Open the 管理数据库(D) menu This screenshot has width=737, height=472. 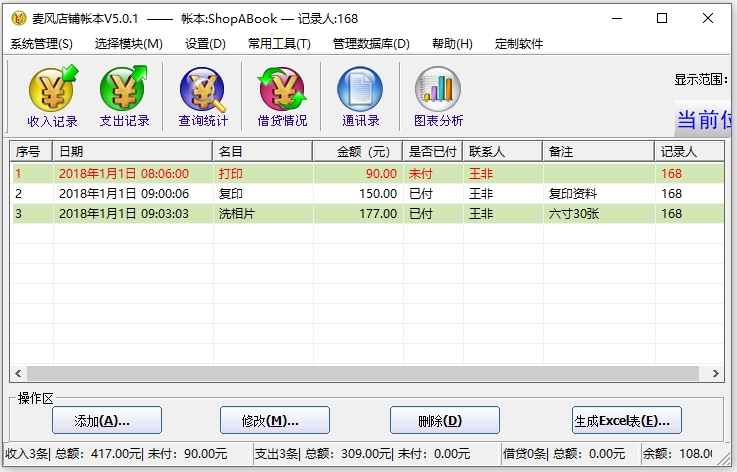tap(371, 44)
